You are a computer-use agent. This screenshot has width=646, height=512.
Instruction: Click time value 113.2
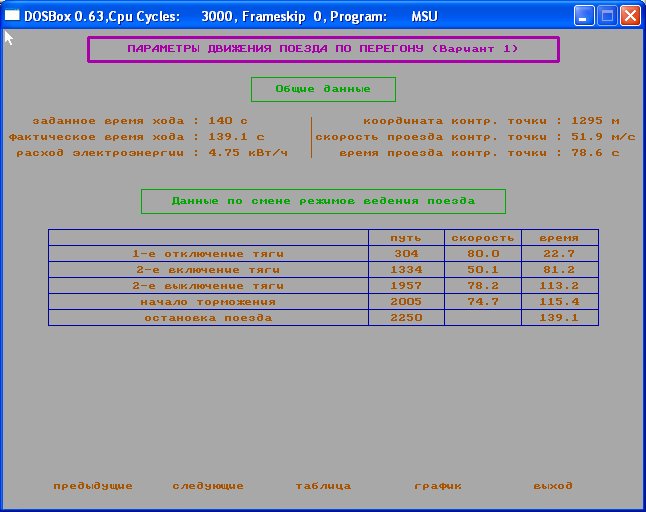tap(559, 286)
